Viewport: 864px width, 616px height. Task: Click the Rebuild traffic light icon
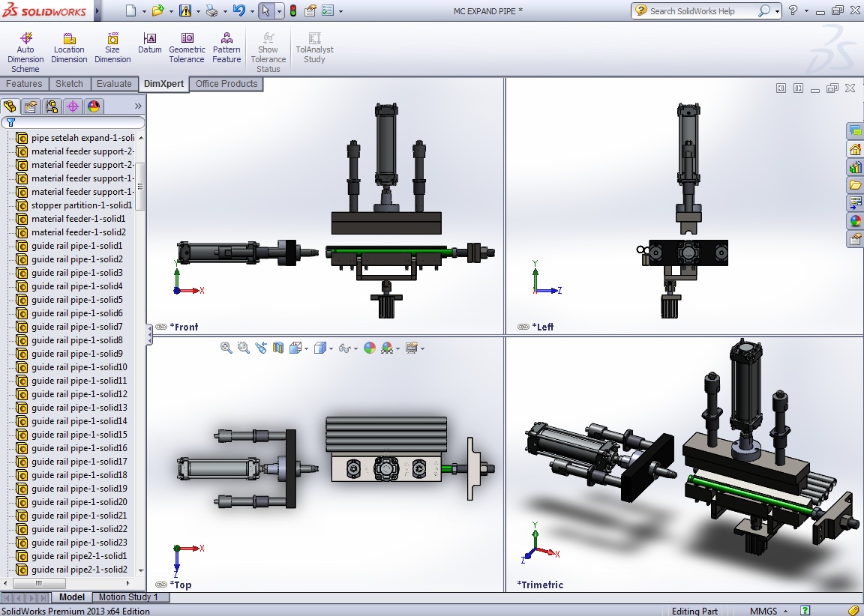coord(292,10)
